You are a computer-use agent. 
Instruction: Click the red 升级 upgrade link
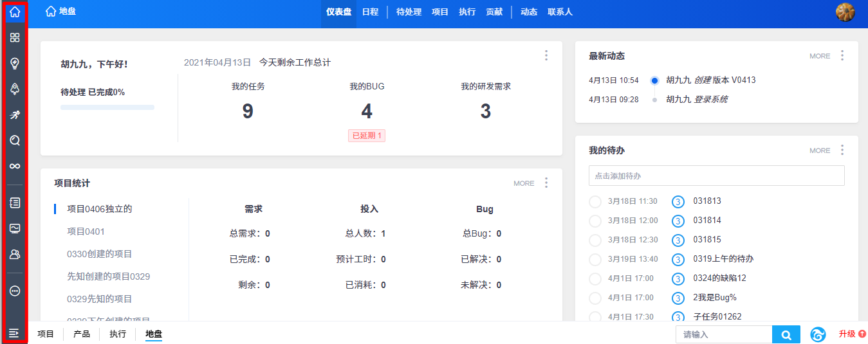852,334
